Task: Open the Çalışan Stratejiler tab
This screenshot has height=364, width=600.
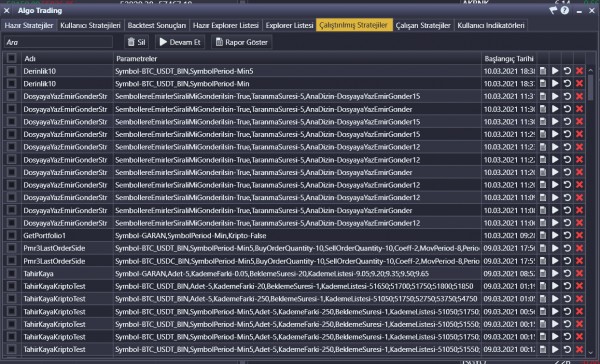Action: point(423,26)
